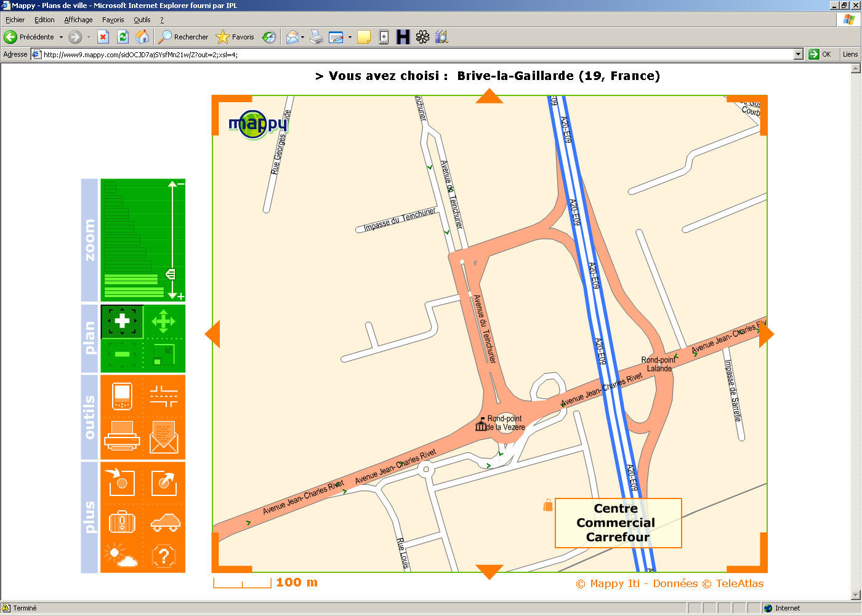This screenshot has height=616, width=862.
Task: Click the forward navigation arrow
Action: (75, 37)
